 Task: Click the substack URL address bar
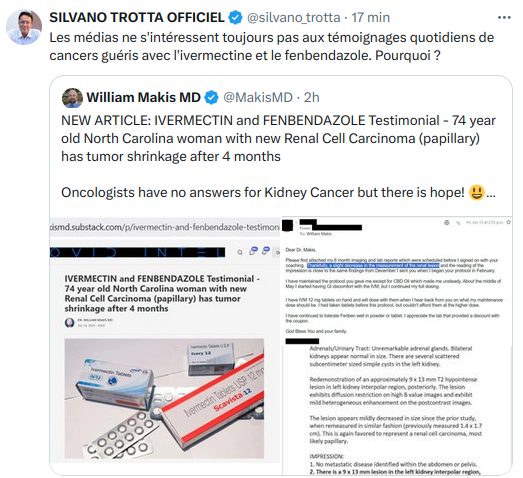click(x=165, y=227)
